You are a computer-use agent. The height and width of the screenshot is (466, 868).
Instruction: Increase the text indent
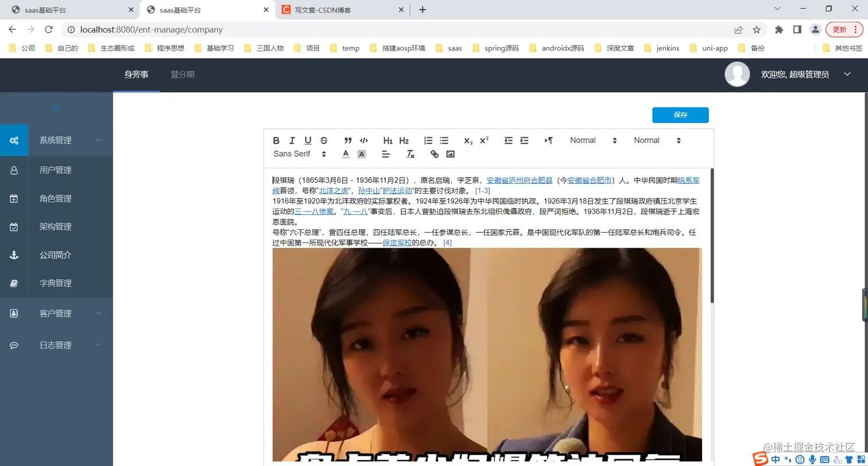point(525,141)
